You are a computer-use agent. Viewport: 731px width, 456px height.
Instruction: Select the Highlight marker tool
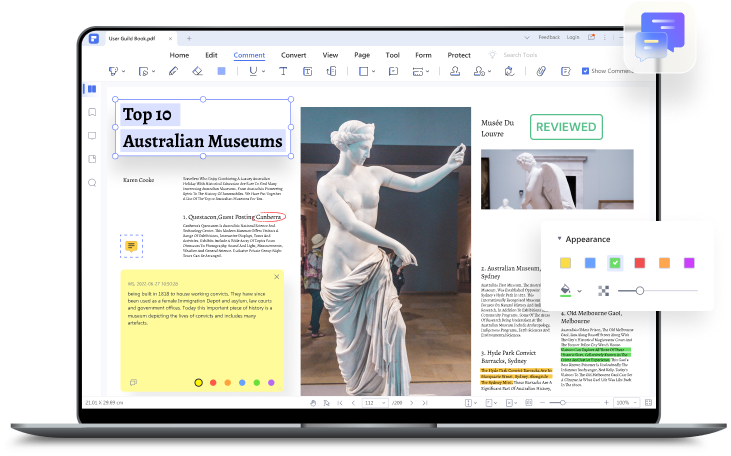click(x=113, y=71)
